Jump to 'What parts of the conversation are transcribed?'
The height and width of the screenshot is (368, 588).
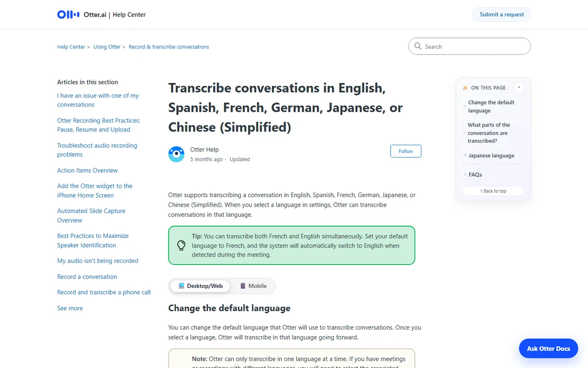point(489,133)
